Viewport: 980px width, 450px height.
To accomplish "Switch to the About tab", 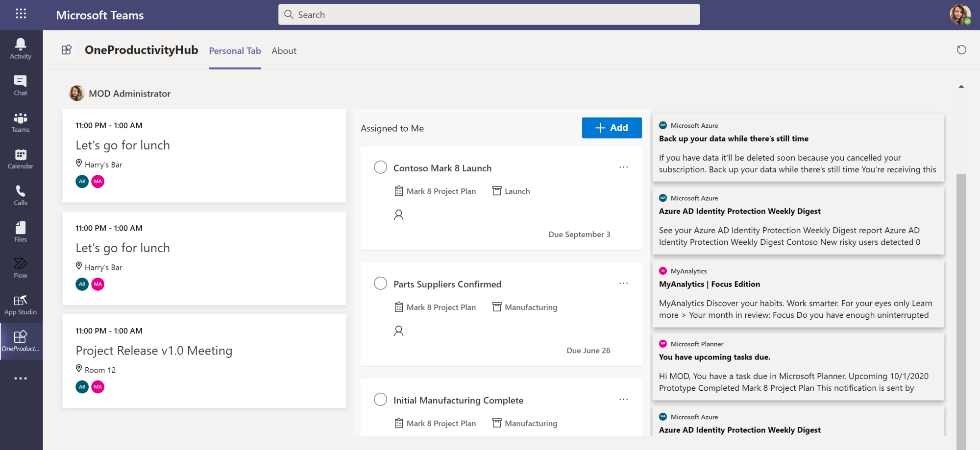I will [x=284, y=51].
